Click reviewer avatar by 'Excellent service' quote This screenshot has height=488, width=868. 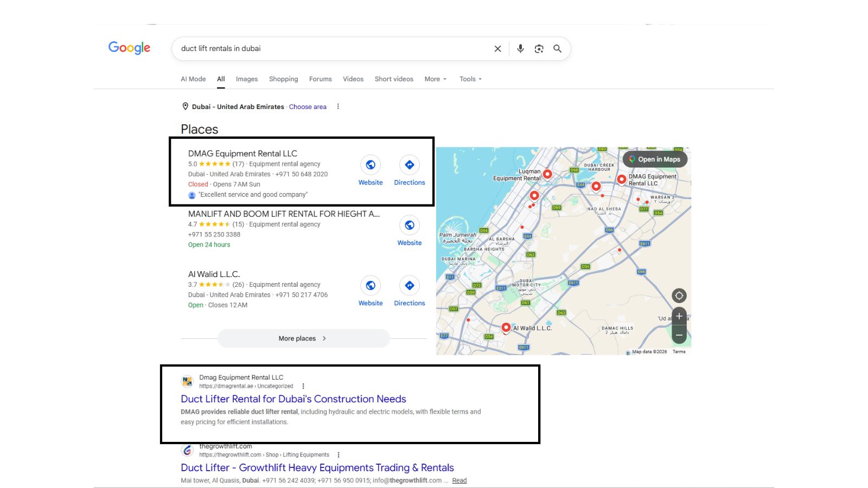tap(192, 195)
